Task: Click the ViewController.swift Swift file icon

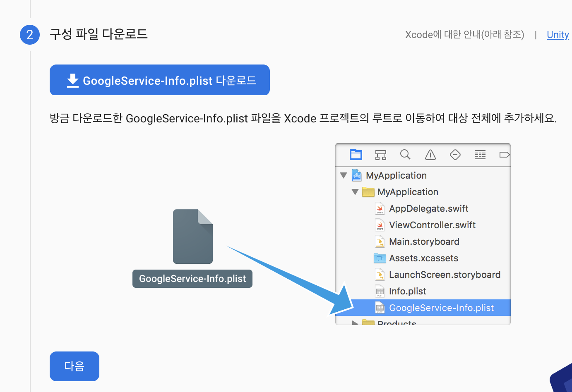Action: pyautogui.click(x=380, y=225)
